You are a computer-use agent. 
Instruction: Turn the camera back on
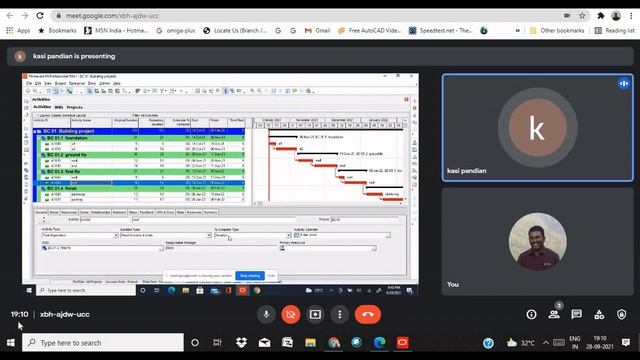291,314
